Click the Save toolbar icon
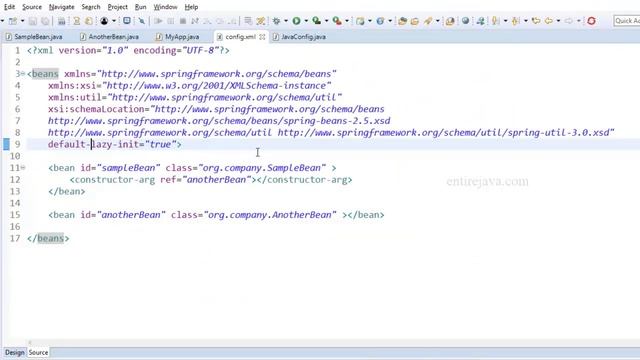This screenshot has width=640, height=360. point(33,21)
